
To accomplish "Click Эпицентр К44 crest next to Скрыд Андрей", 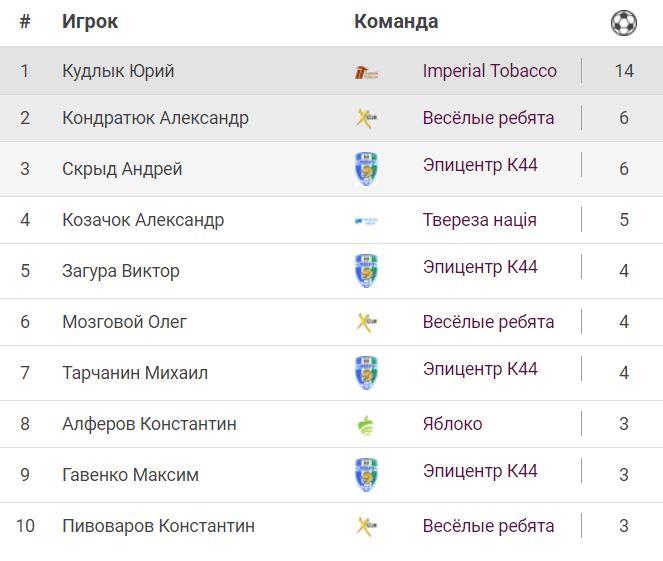I will pyautogui.click(x=366, y=169).
